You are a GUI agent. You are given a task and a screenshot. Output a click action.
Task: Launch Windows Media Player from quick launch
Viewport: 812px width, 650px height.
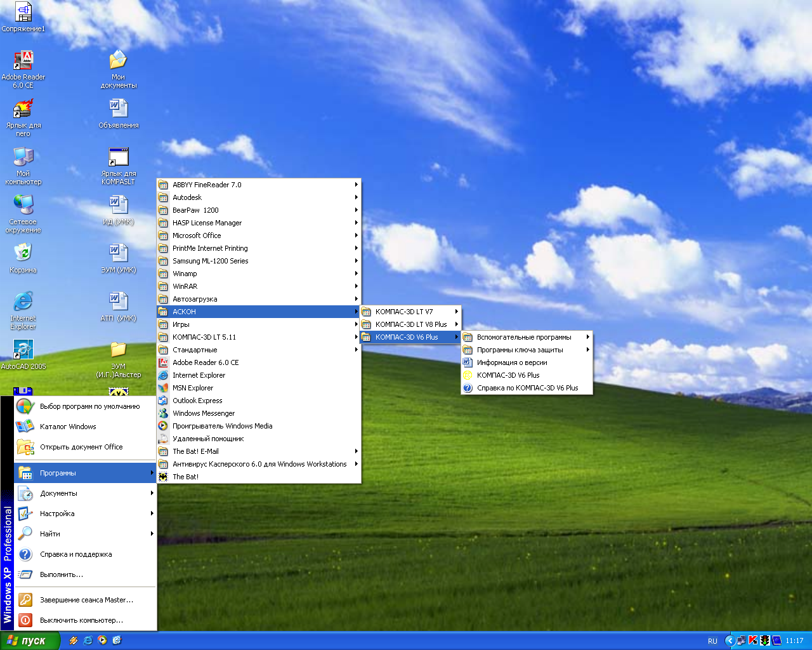pyautogui.click(x=102, y=640)
